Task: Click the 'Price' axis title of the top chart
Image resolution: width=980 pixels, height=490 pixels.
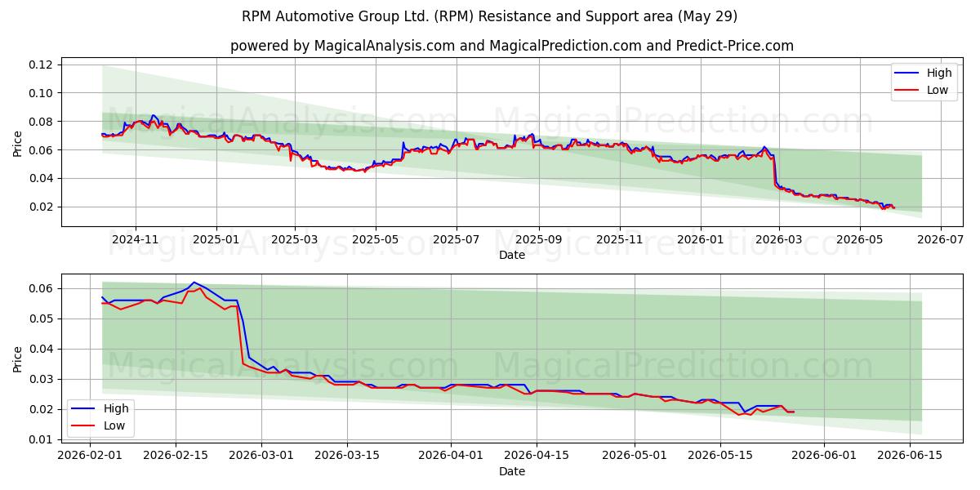Action: click(x=18, y=142)
